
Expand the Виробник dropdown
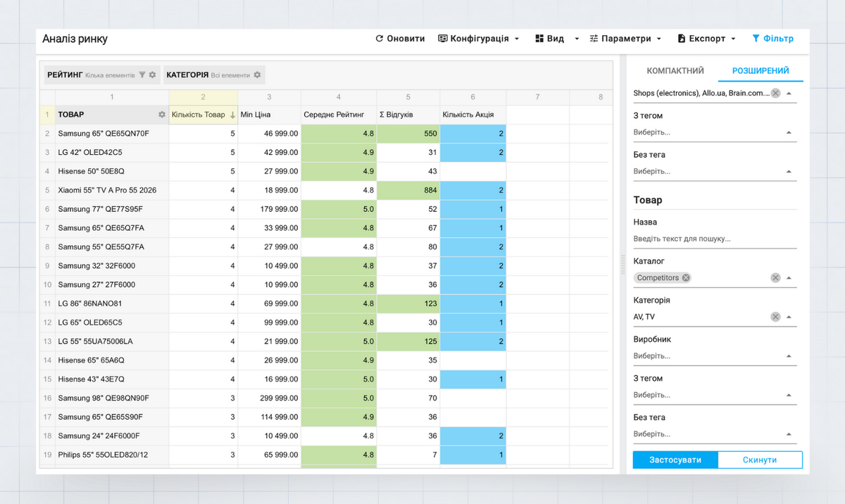point(789,356)
